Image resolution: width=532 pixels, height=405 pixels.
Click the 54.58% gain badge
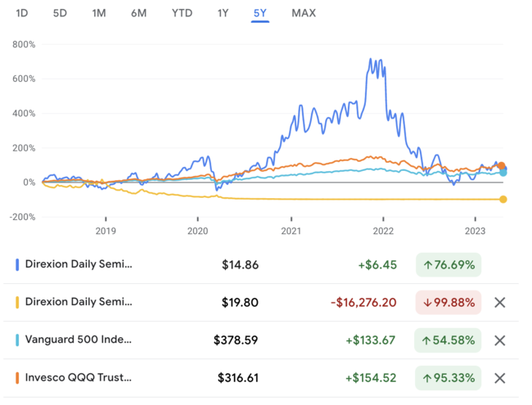[x=448, y=340]
